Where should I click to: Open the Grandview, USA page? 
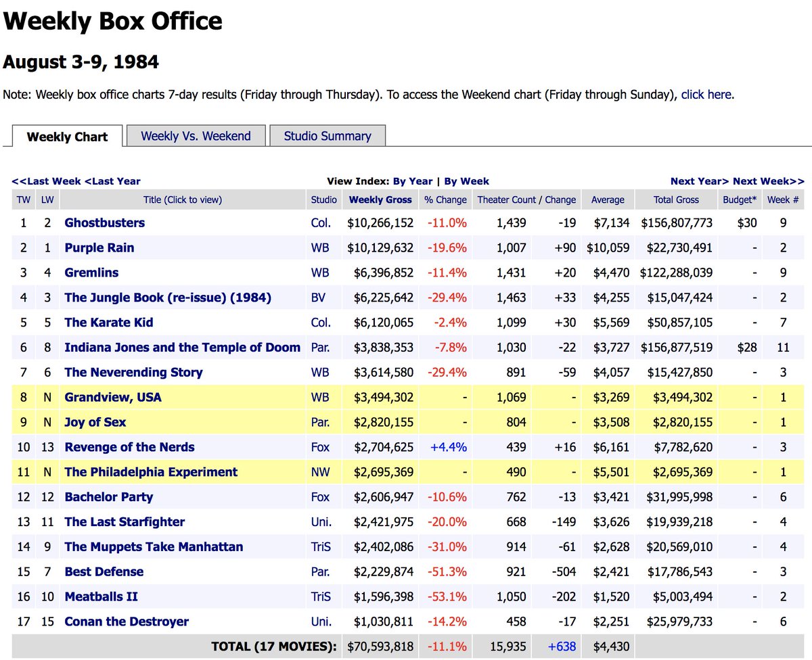point(113,397)
